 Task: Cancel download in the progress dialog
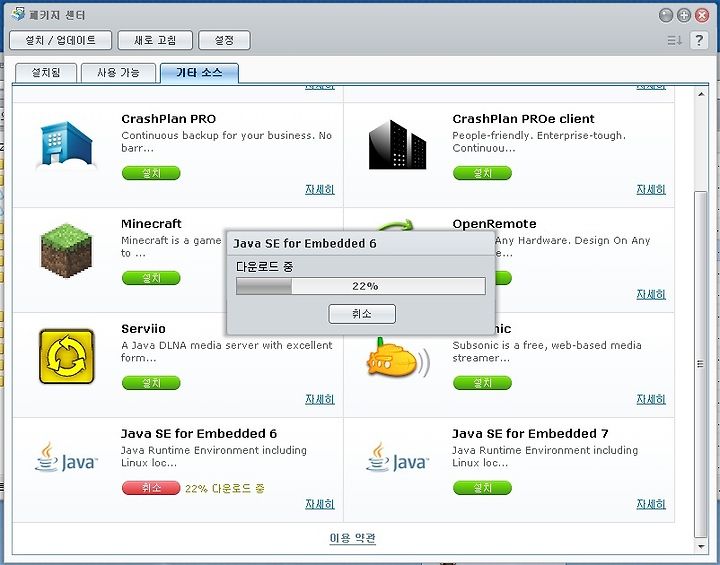[362, 314]
